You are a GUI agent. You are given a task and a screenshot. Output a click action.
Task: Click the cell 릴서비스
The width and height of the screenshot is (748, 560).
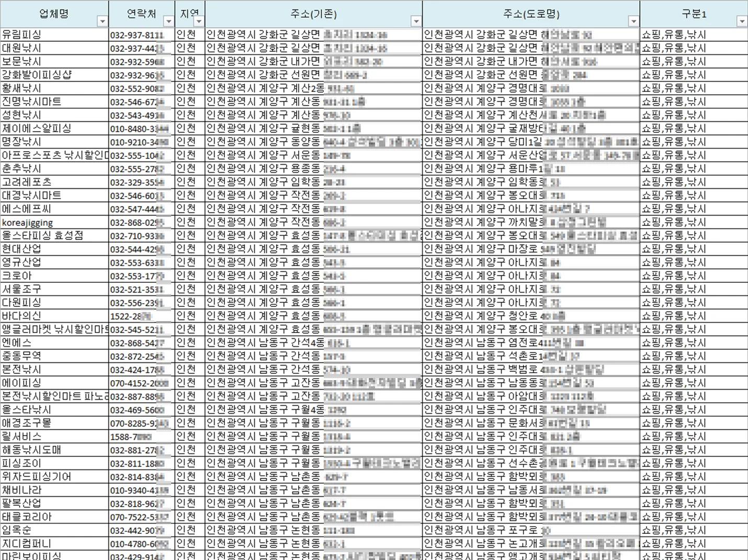(54, 437)
